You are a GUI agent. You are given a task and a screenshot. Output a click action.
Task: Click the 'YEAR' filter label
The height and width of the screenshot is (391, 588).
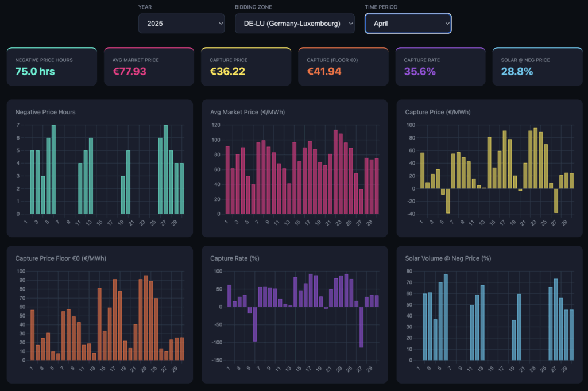(145, 7)
